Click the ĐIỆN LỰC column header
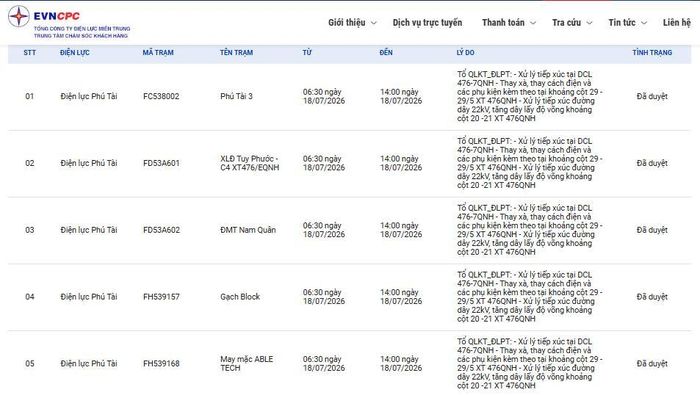Screen dimensions: 700x395 pyautogui.click(x=75, y=53)
